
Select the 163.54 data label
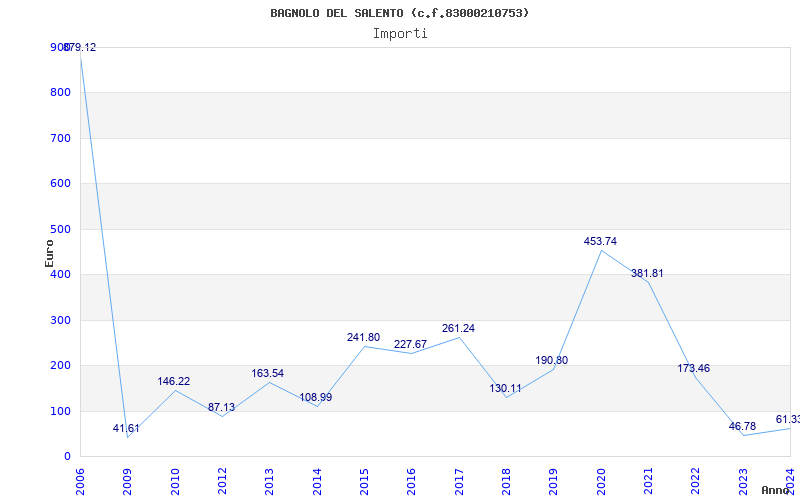pyautogui.click(x=267, y=373)
